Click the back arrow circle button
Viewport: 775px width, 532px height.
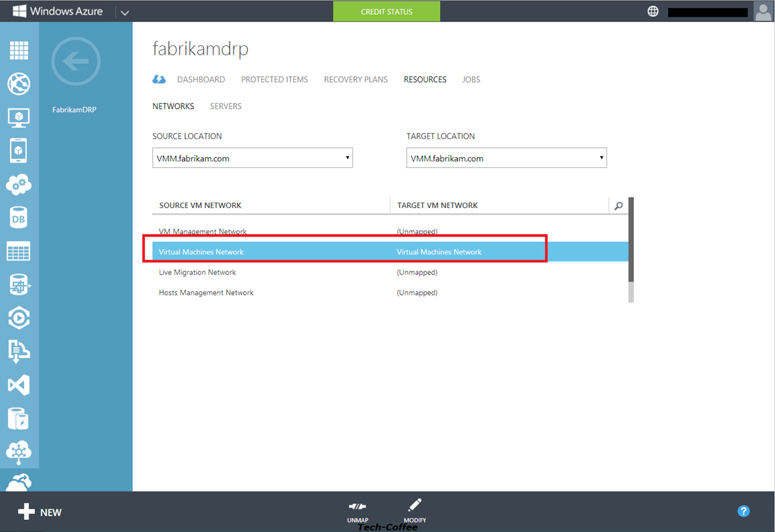(x=76, y=61)
